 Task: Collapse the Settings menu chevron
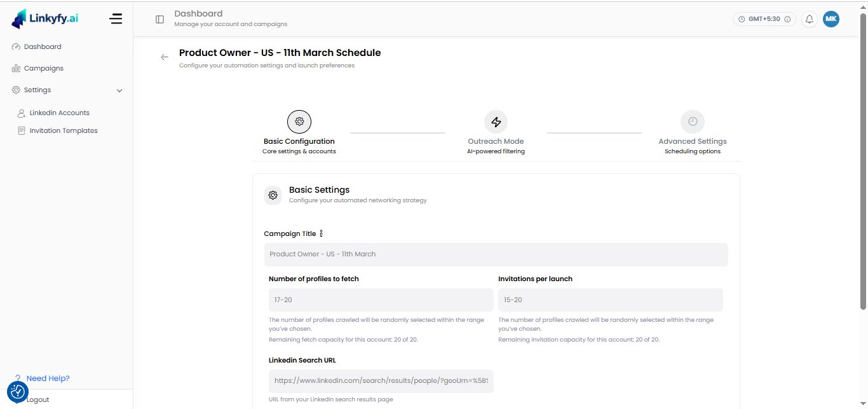(119, 90)
